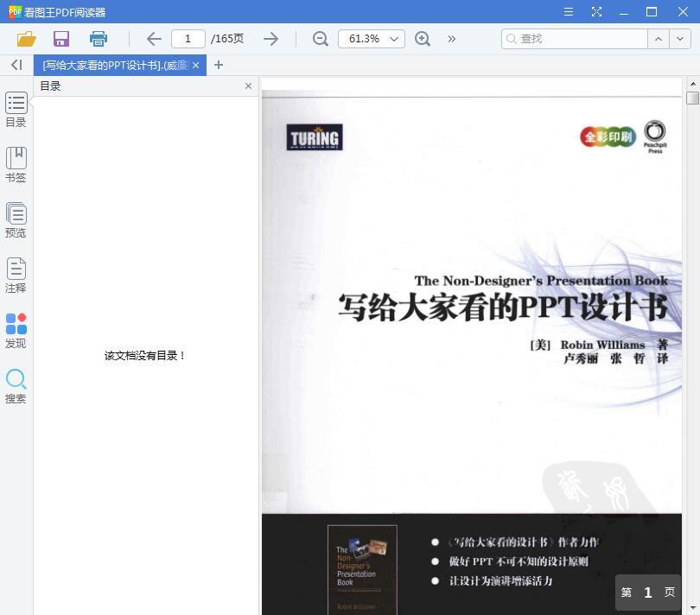Collapse the side panel arrow
The height and width of the screenshot is (615, 700).
(16, 65)
